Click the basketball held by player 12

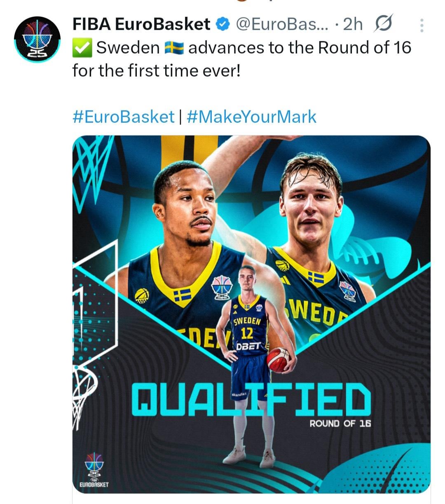point(279,359)
